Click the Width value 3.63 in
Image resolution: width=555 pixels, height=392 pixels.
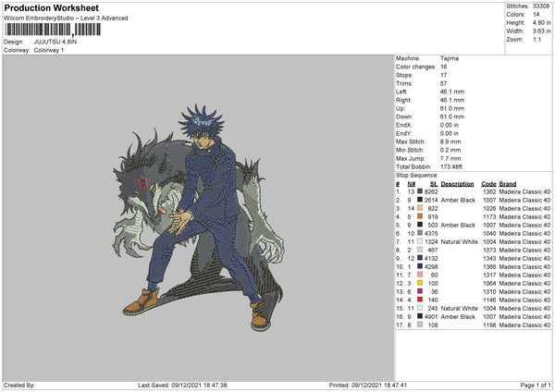click(x=541, y=31)
